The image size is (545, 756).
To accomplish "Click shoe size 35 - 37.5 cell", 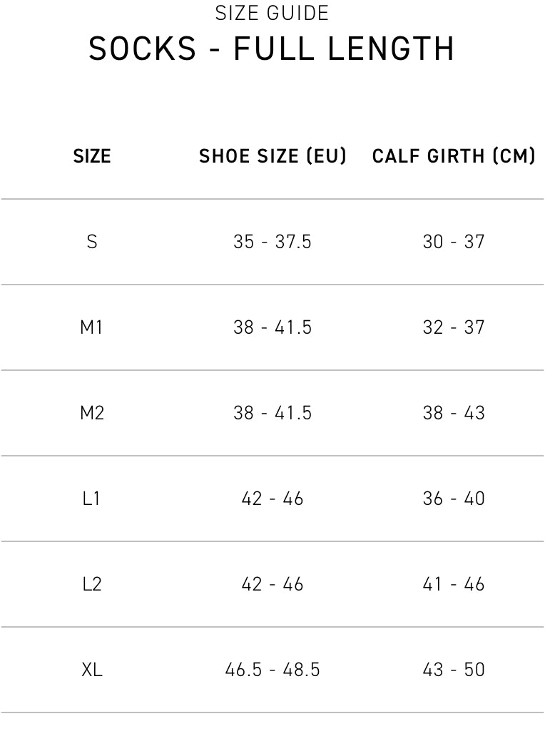I will pyautogui.click(x=272, y=242).
